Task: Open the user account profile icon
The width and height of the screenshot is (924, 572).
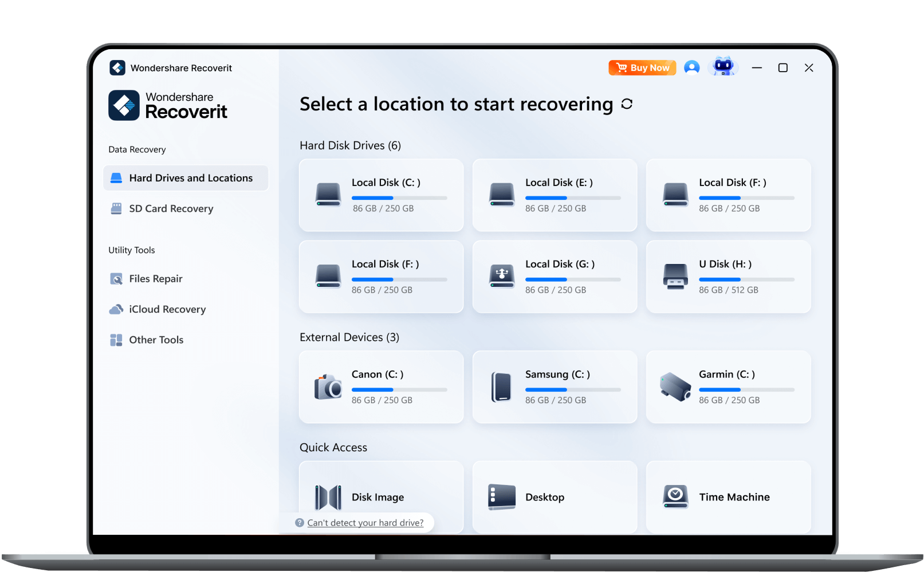Action: (x=692, y=68)
